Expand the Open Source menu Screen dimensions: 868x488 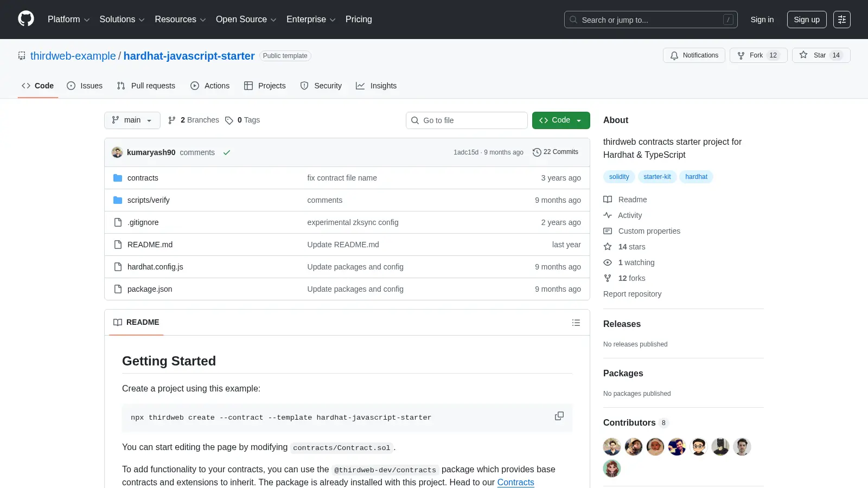click(246, 20)
